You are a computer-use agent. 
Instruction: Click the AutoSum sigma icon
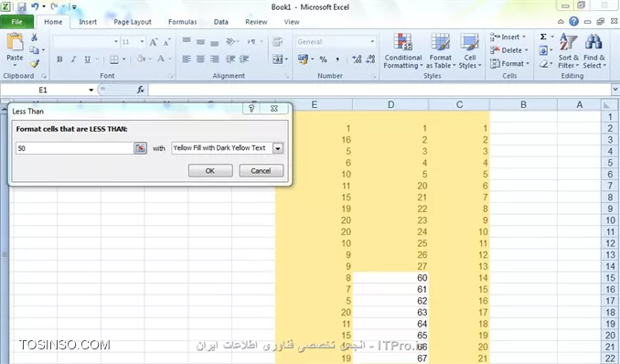(543, 37)
